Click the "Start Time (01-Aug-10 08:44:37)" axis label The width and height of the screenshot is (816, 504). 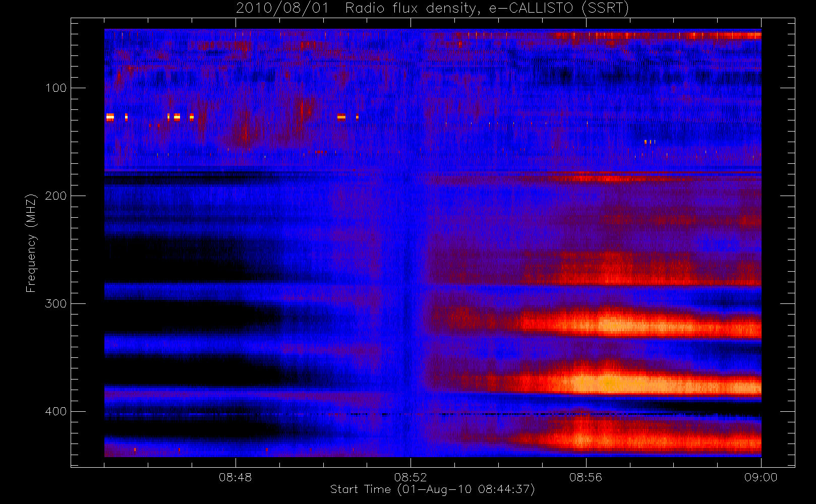coord(433,489)
